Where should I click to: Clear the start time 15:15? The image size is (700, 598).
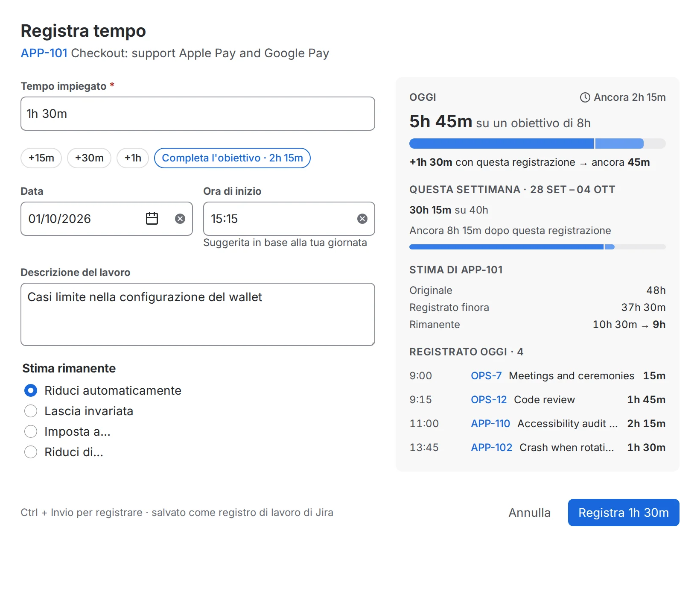tap(362, 219)
